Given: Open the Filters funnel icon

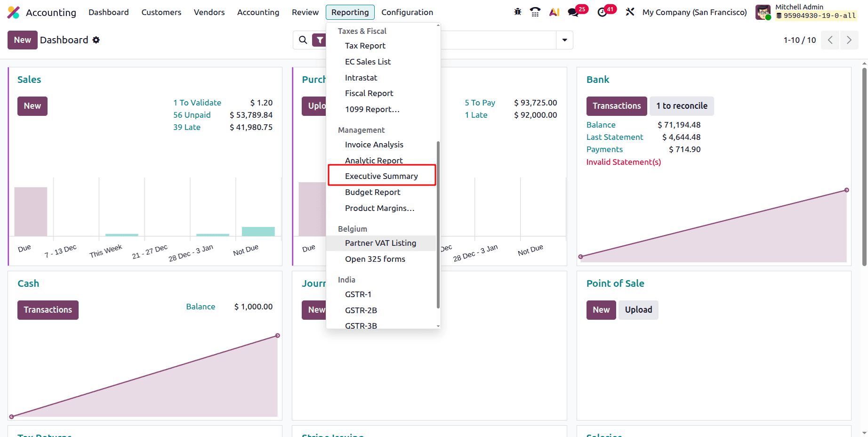Looking at the screenshot, I should pos(320,40).
